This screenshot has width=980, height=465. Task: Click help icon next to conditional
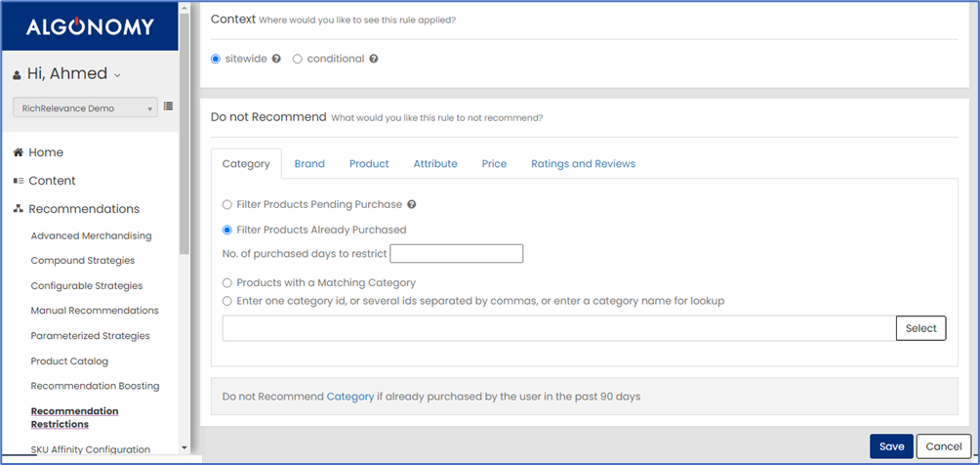tap(374, 59)
